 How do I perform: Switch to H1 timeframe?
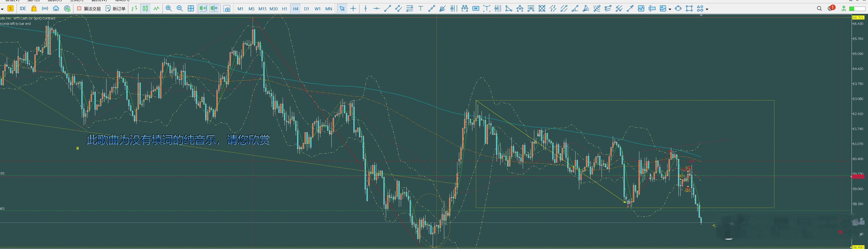tap(284, 9)
